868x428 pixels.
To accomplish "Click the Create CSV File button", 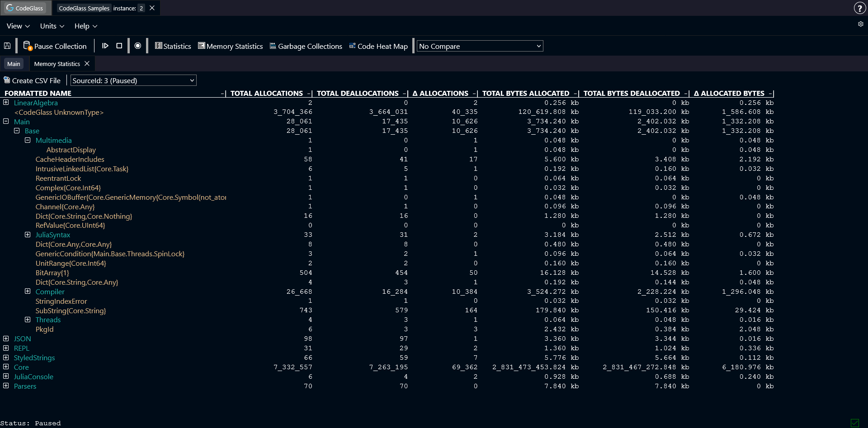I will click(x=32, y=80).
